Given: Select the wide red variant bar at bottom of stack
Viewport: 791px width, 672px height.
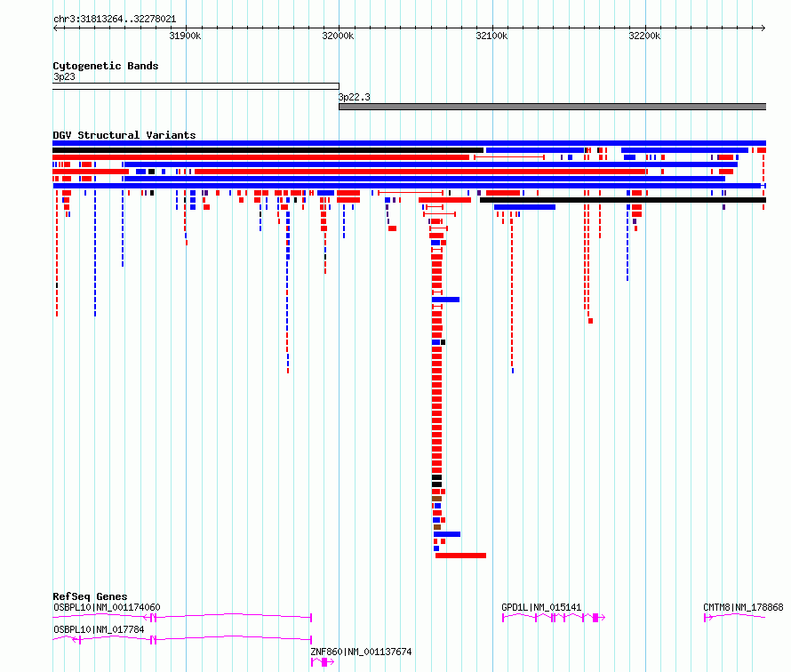Looking at the screenshot, I should click(x=460, y=556).
